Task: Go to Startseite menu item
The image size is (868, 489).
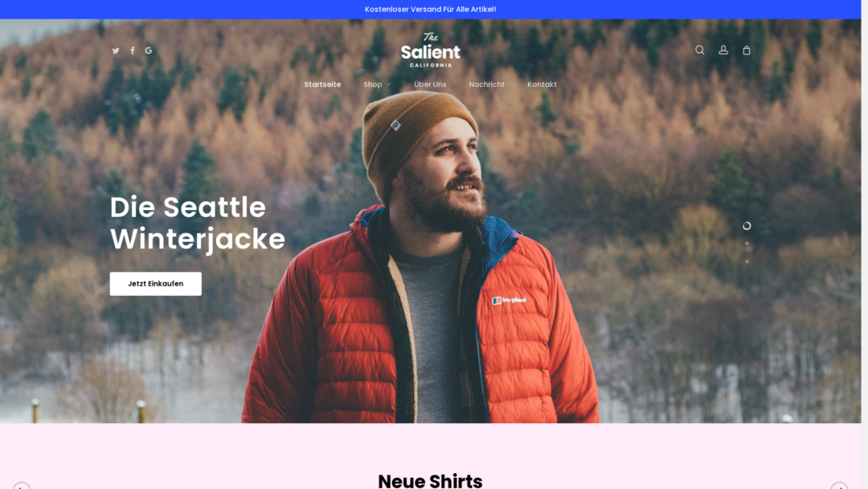Action: click(322, 84)
